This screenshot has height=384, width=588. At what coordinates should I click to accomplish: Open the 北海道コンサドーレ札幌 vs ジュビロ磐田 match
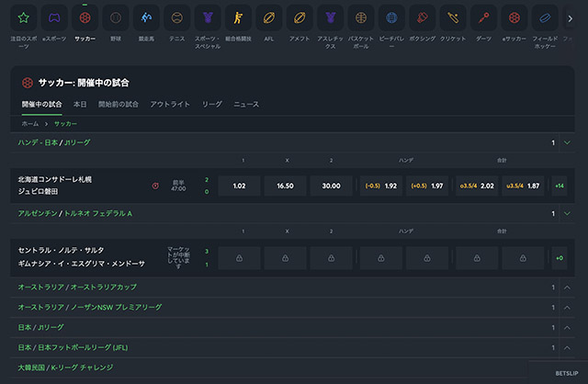tap(55, 186)
